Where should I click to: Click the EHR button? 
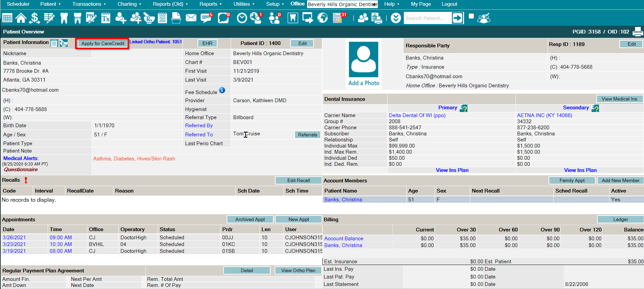tap(207, 43)
